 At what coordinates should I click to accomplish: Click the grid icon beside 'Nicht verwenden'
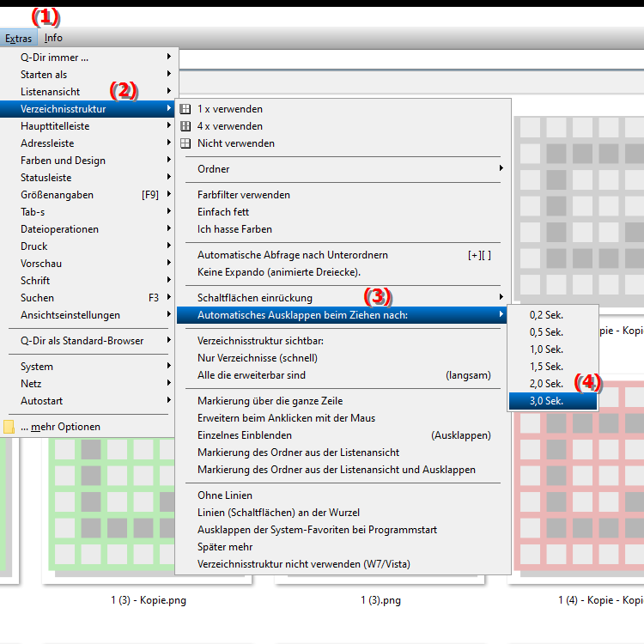coord(185,143)
